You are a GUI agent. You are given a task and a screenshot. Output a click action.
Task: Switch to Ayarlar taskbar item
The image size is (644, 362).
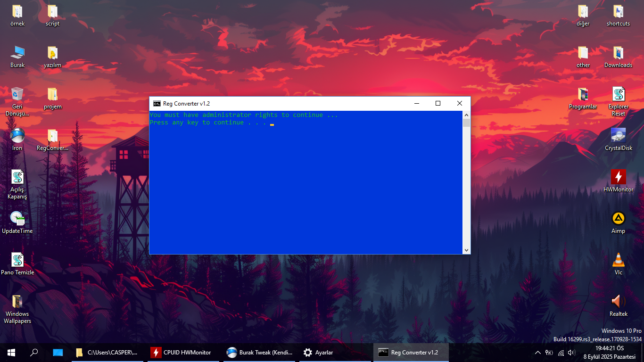pyautogui.click(x=319, y=353)
